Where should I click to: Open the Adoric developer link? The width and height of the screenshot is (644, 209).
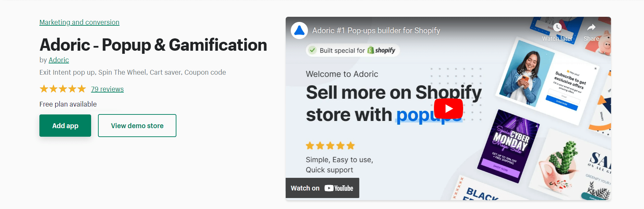click(59, 60)
